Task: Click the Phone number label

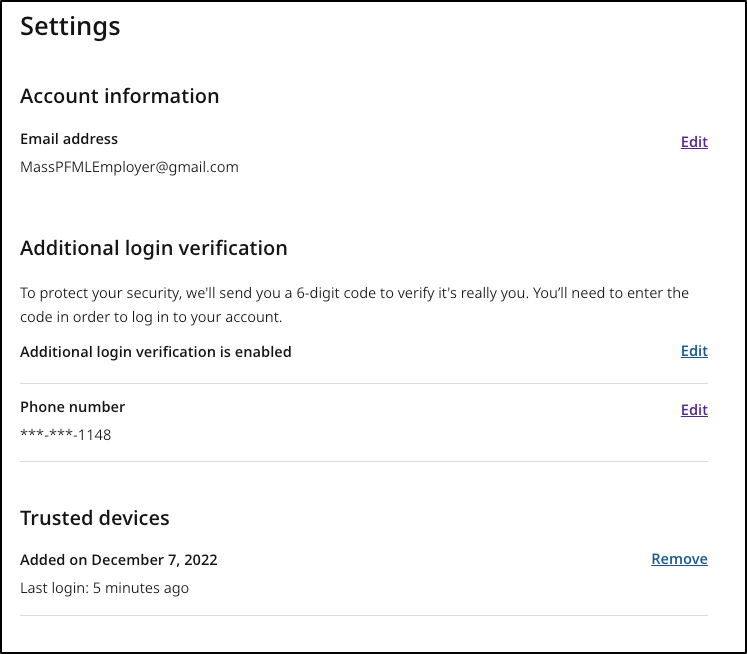Action: point(72,407)
